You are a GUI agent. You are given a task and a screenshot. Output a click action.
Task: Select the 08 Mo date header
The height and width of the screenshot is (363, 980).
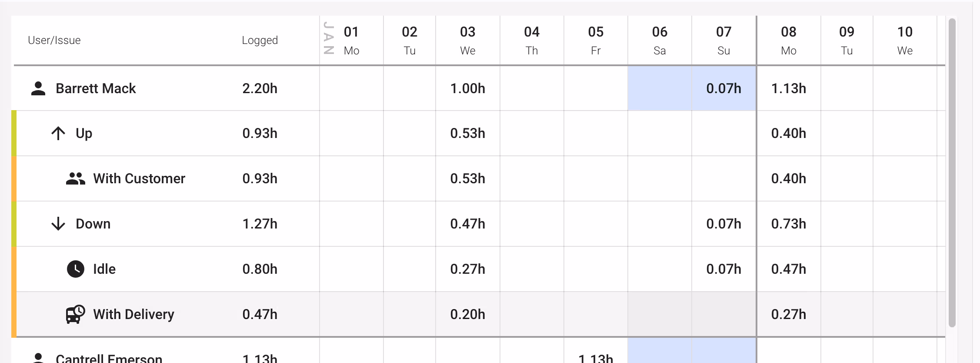[x=788, y=40]
